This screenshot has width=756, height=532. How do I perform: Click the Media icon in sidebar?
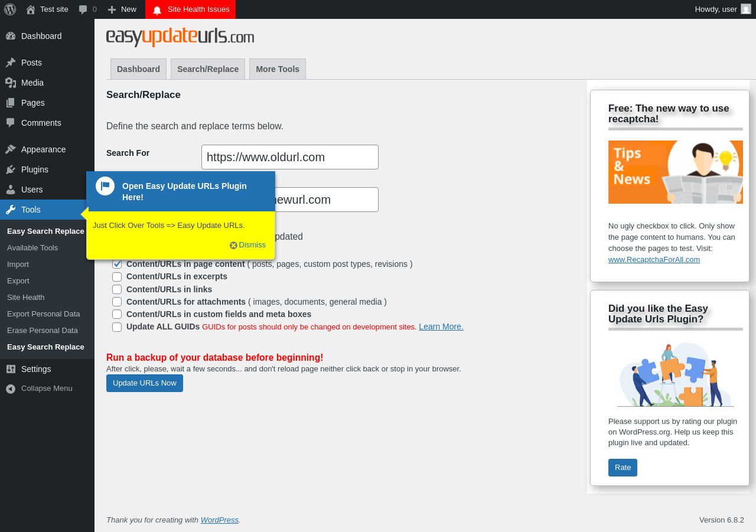(x=11, y=83)
